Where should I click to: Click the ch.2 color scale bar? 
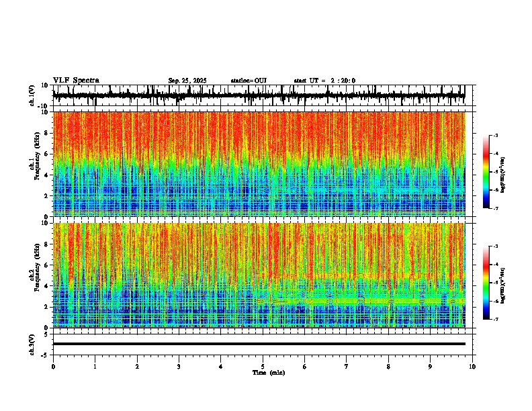(486, 283)
